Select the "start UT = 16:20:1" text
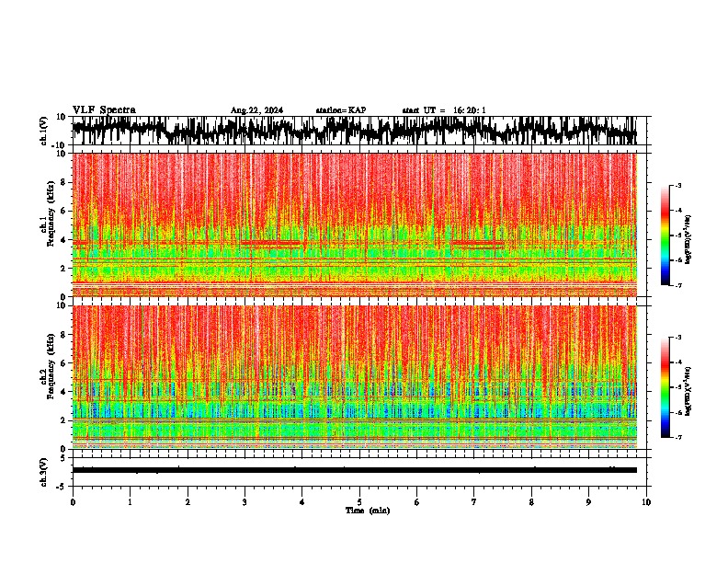The height and width of the screenshot is (563, 728). tap(444, 110)
